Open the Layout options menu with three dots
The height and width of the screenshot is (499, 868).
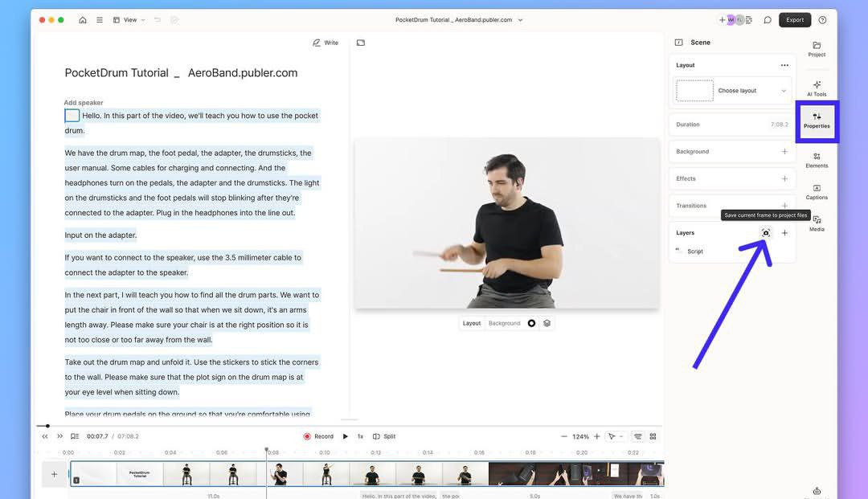[x=784, y=64]
